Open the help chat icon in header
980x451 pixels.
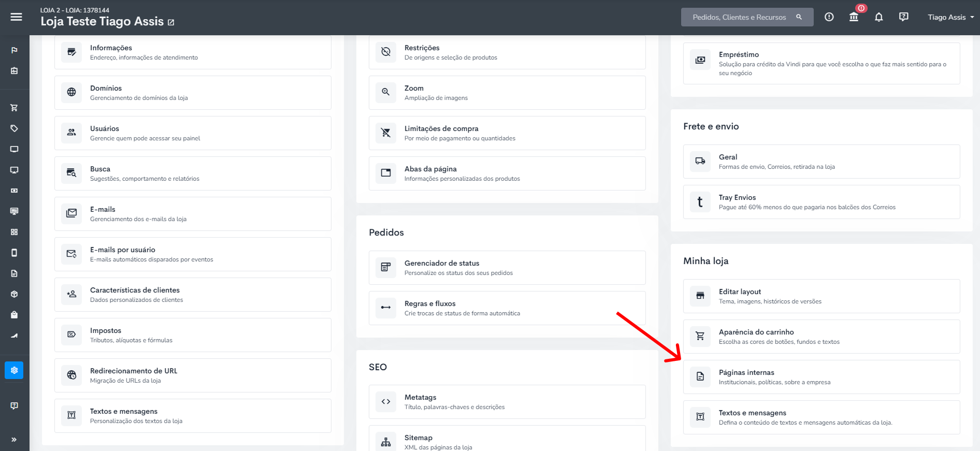(903, 17)
